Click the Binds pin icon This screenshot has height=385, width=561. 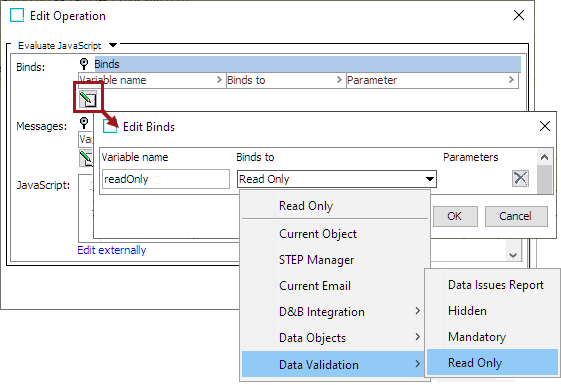pyautogui.click(x=84, y=64)
